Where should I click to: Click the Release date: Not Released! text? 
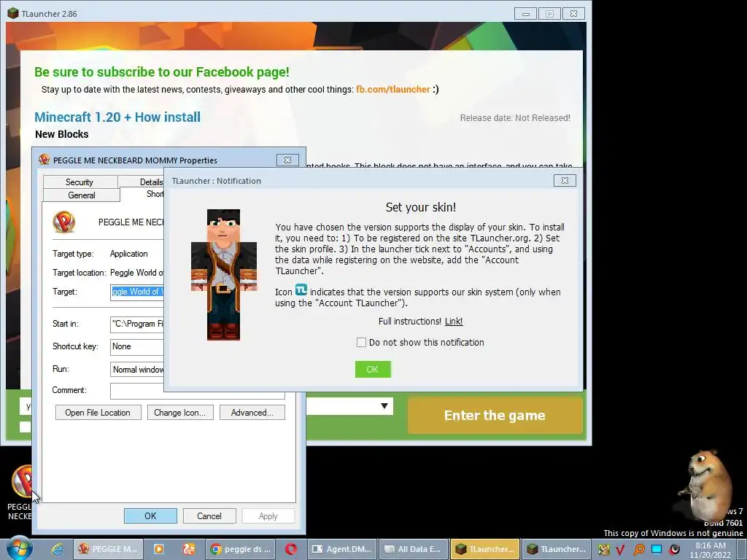point(515,118)
